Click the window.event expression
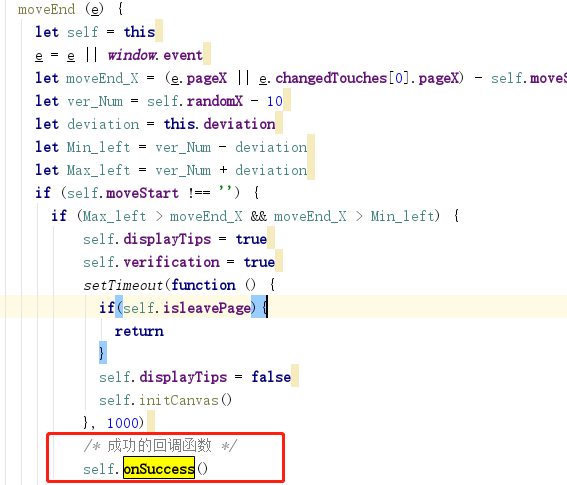The image size is (567, 485). click(x=155, y=55)
